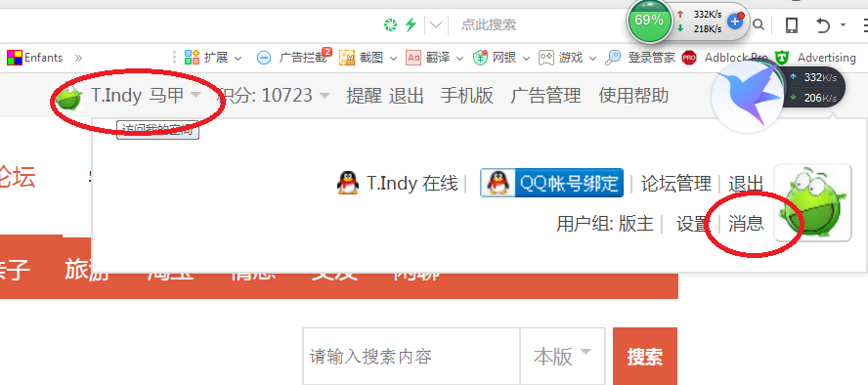868x385 pixels.
Task: Expand the 网银 dropdown arrow
Action: (526, 58)
